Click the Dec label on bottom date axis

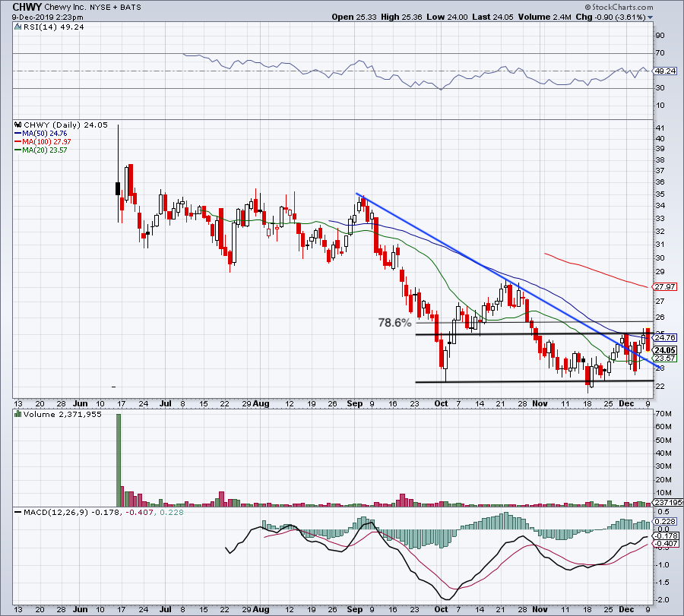pyautogui.click(x=625, y=609)
